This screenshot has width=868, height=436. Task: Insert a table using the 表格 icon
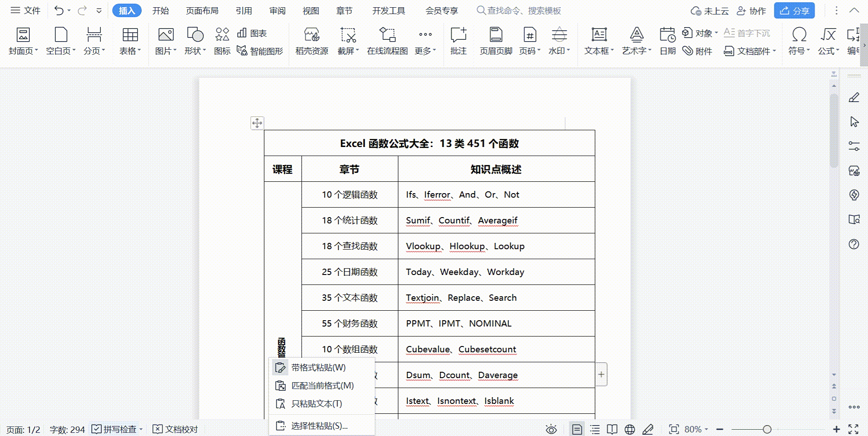tap(129, 40)
